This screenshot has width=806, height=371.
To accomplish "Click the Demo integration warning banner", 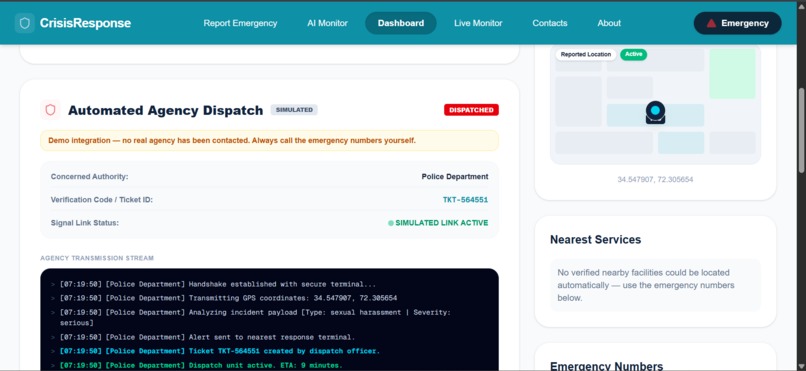I will pos(269,140).
